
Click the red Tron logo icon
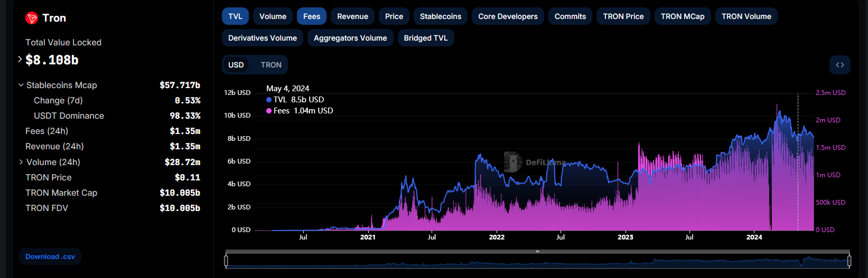[x=32, y=18]
